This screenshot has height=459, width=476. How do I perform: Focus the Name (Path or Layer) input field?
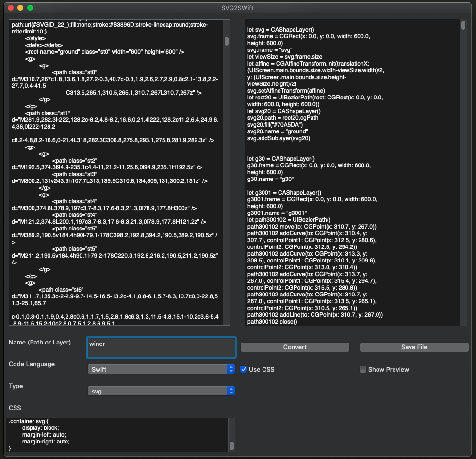coord(161,347)
